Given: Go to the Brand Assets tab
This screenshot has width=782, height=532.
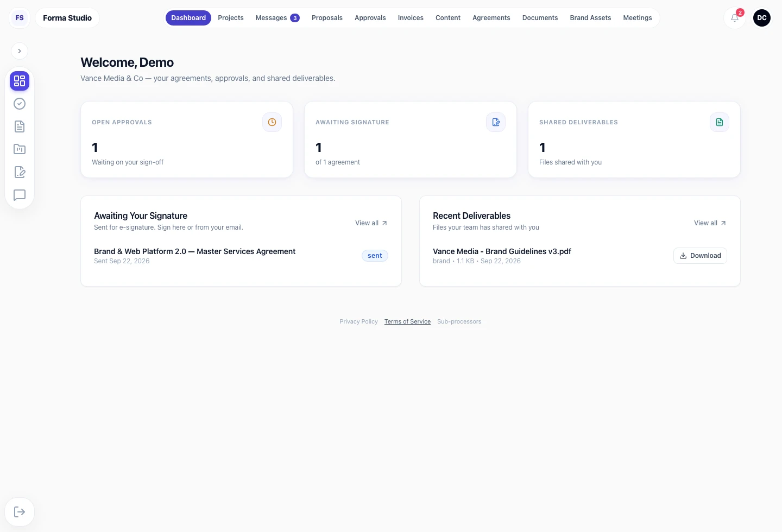Looking at the screenshot, I should point(590,18).
